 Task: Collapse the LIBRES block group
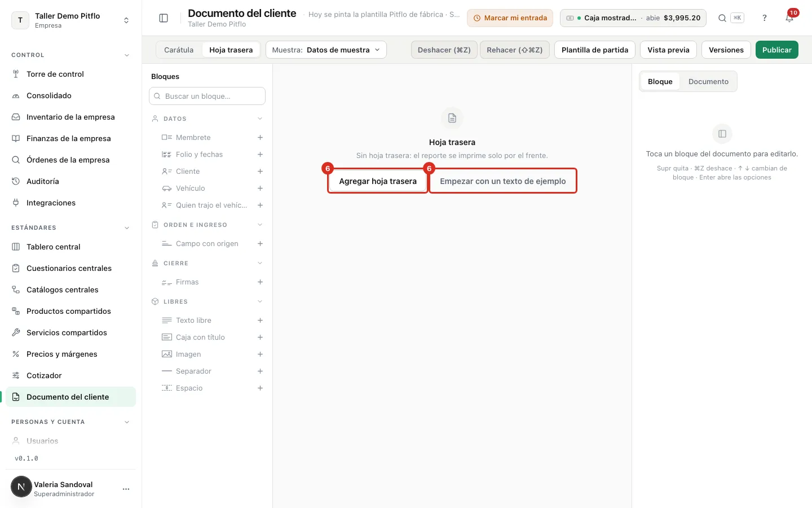[x=260, y=301]
